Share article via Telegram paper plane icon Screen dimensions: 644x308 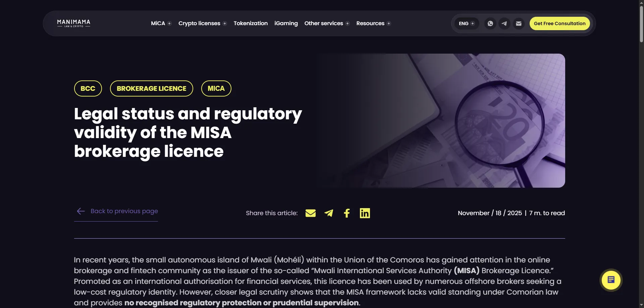329,213
